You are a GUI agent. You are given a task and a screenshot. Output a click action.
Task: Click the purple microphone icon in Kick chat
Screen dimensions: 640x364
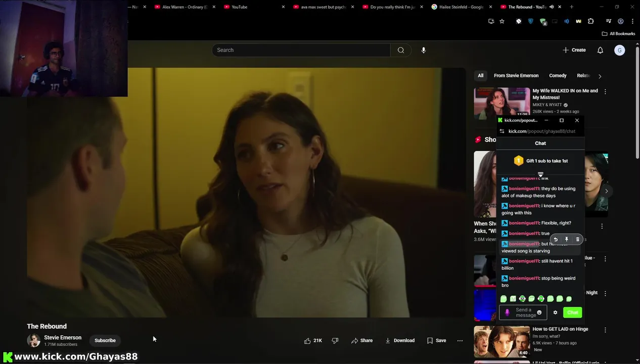click(507, 312)
